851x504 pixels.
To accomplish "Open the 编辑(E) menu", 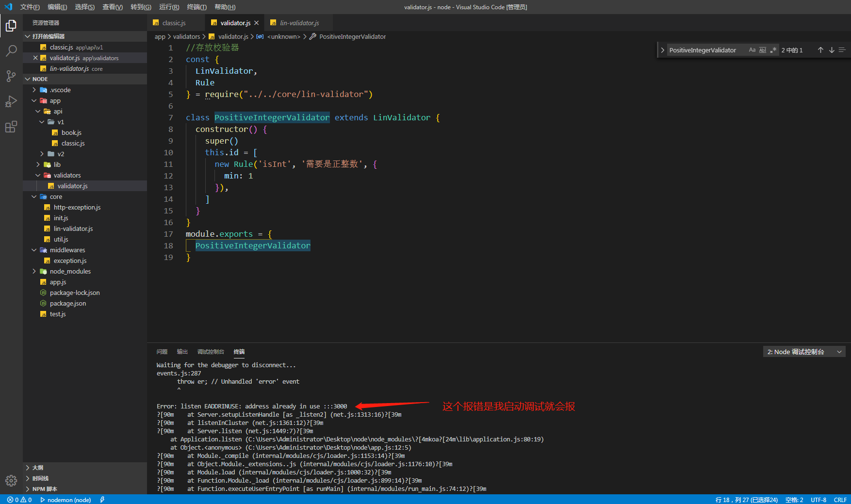I will tap(57, 7).
